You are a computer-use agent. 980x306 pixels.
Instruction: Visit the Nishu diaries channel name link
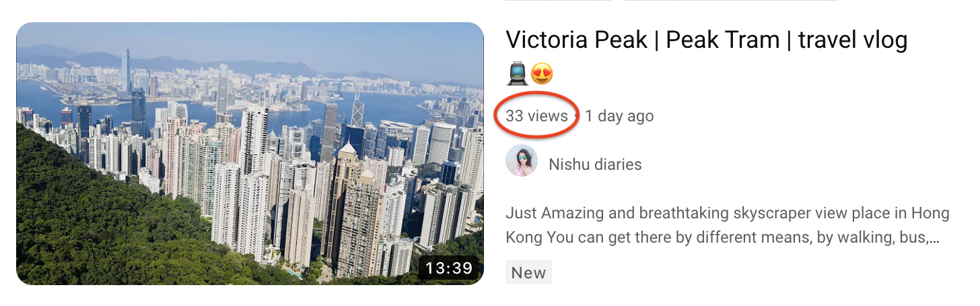[595, 164]
